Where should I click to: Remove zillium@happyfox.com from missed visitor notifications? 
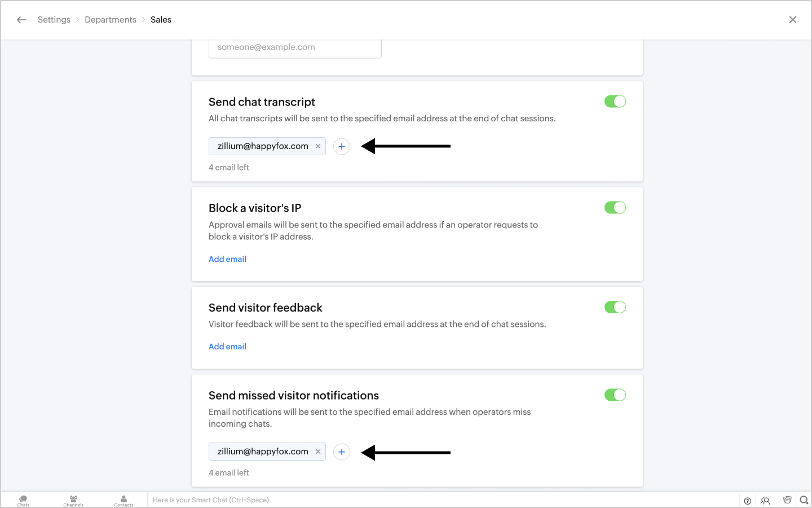tap(318, 452)
